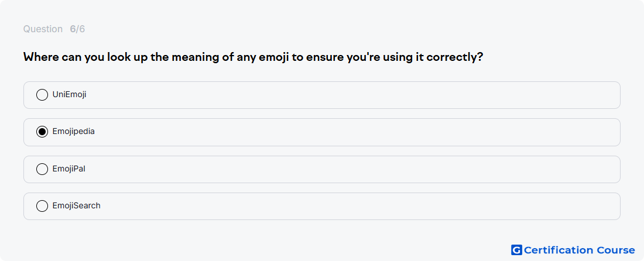
Task: Click the EmojiPal answer label text
Action: pos(69,169)
